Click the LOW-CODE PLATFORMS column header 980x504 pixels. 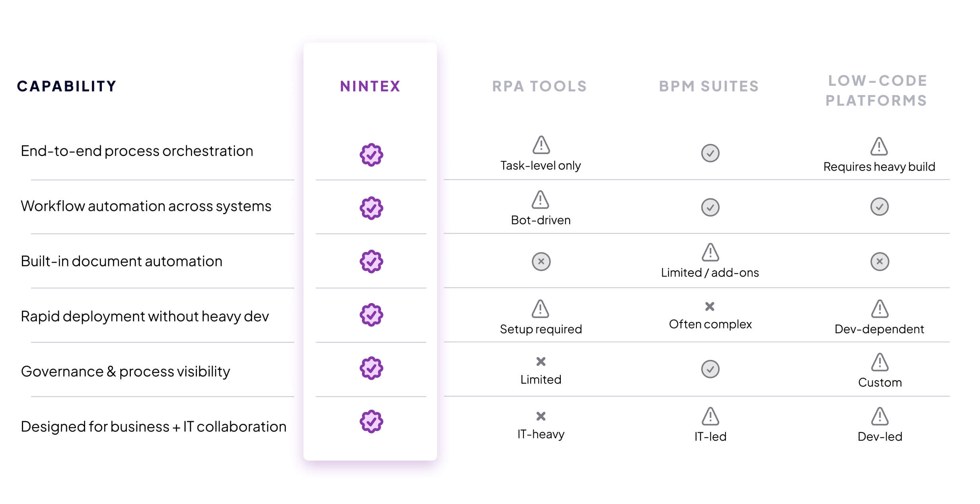coord(877,90)
